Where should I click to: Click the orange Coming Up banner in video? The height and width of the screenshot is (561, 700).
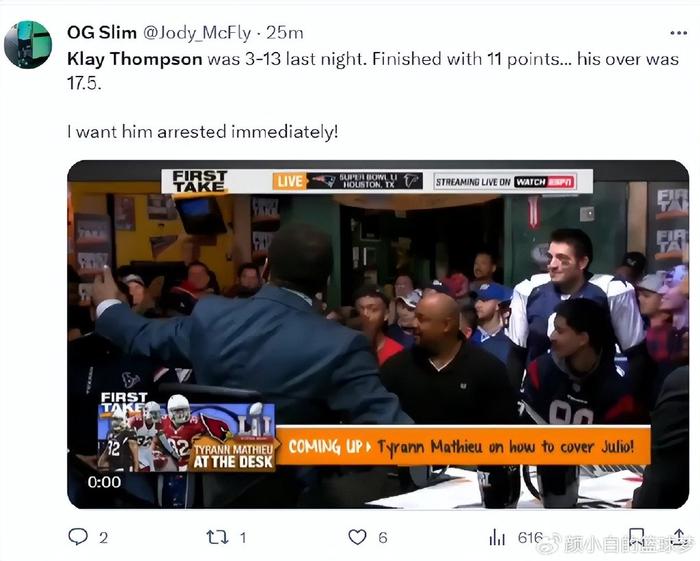463,446
